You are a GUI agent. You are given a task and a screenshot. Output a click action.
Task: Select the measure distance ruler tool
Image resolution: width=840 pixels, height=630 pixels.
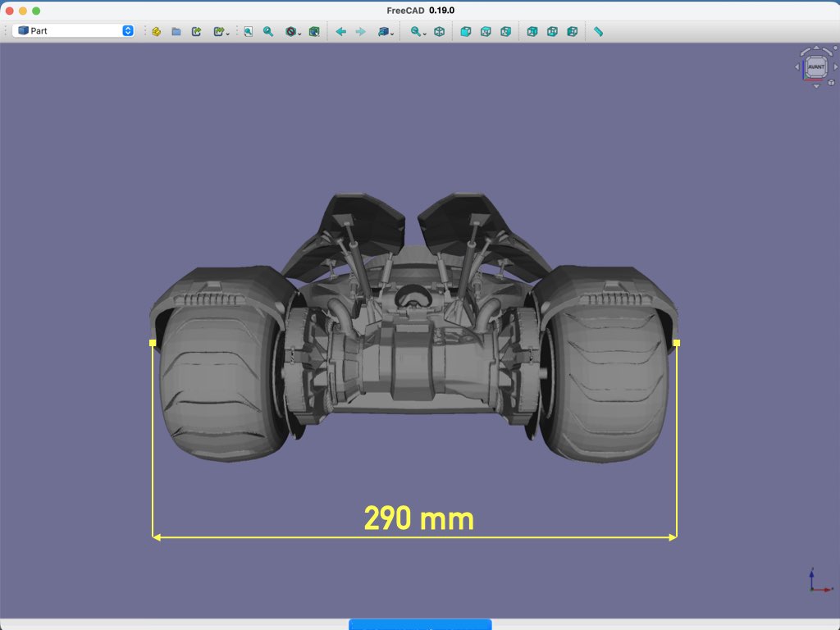pyautogui.click(x=598, y=31)
